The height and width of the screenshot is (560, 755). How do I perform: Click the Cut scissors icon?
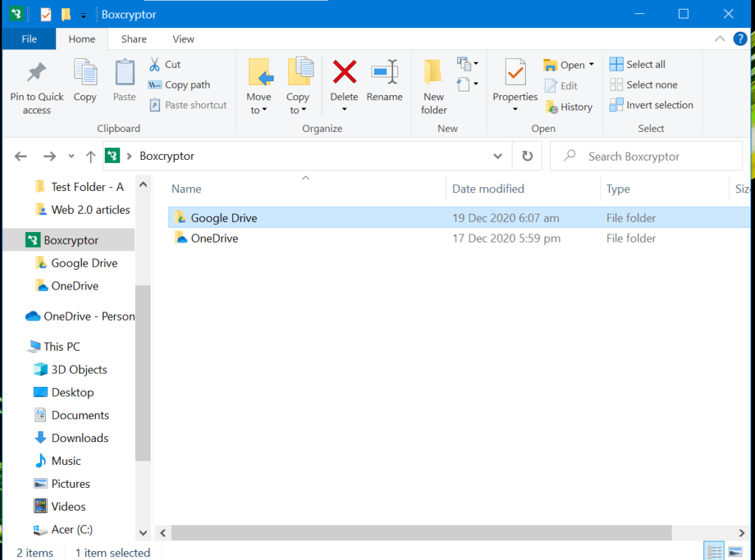155,64
